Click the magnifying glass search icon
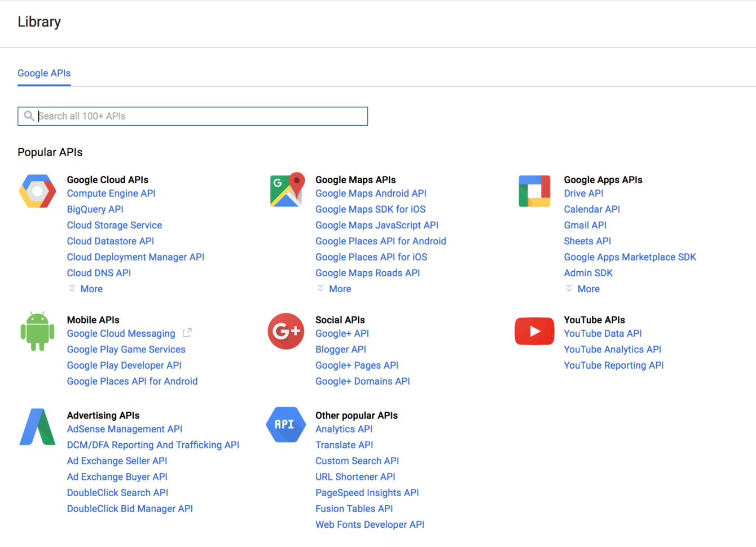This screenshot has height=547, width=756. (29, 116)
